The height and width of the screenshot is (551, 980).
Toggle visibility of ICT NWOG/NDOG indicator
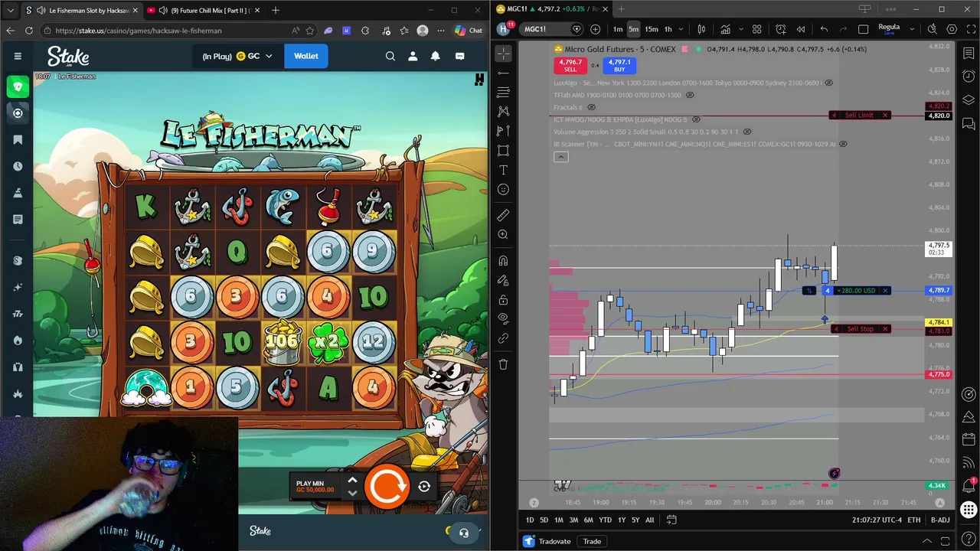pos(696,119)
